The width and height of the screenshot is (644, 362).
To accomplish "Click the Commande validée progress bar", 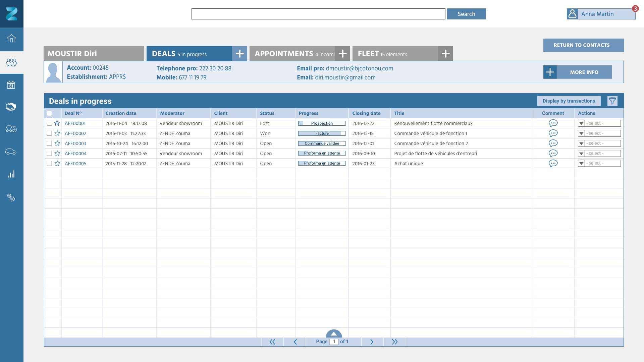I will (322, 143).
